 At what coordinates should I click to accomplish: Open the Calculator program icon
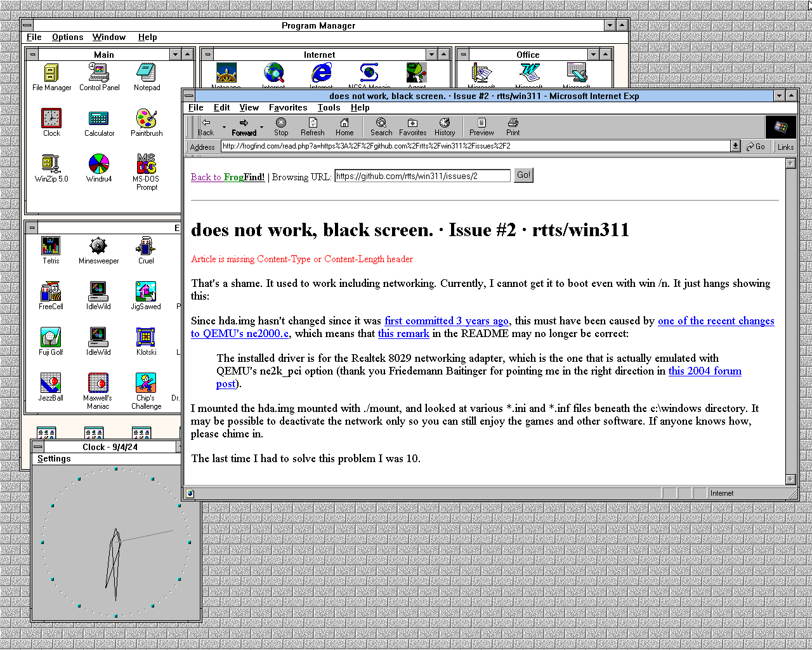pos(99,119)
